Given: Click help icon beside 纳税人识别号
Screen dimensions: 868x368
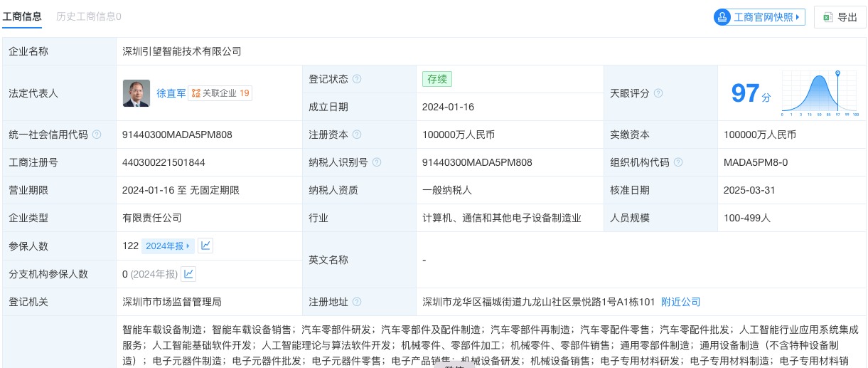Looking at the screenshot, I should coord(377,162).
